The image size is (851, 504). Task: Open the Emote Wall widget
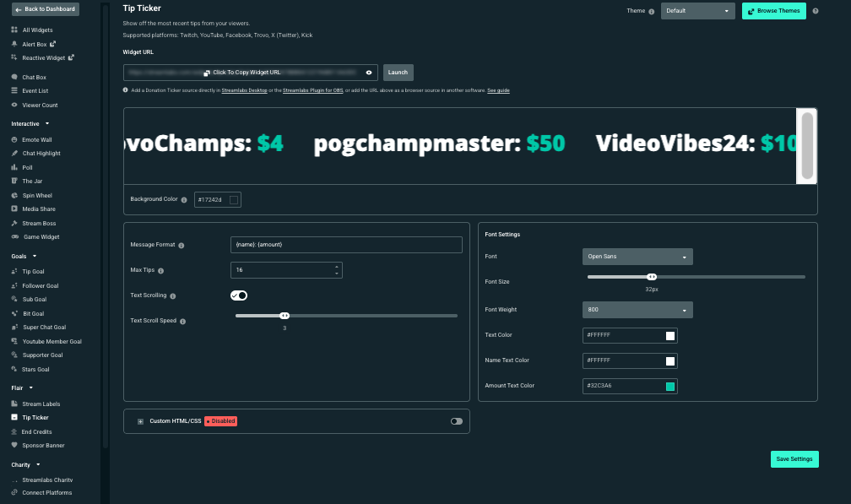coord(36,139)
